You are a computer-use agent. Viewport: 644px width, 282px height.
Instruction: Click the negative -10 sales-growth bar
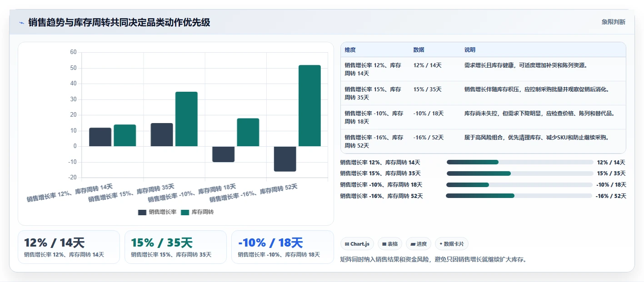(x=223, y=154)
